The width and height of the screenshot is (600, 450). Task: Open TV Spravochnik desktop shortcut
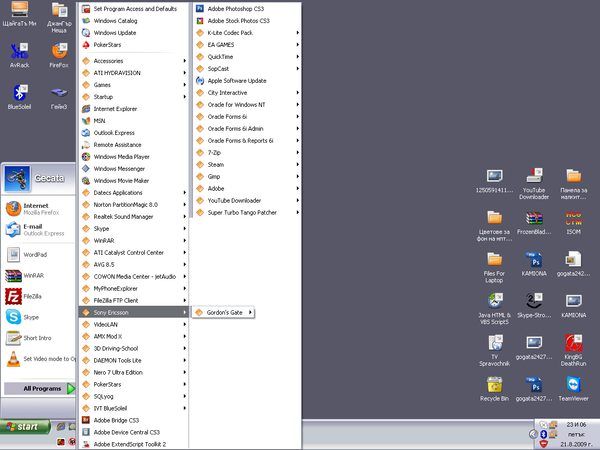click(494, 351)
